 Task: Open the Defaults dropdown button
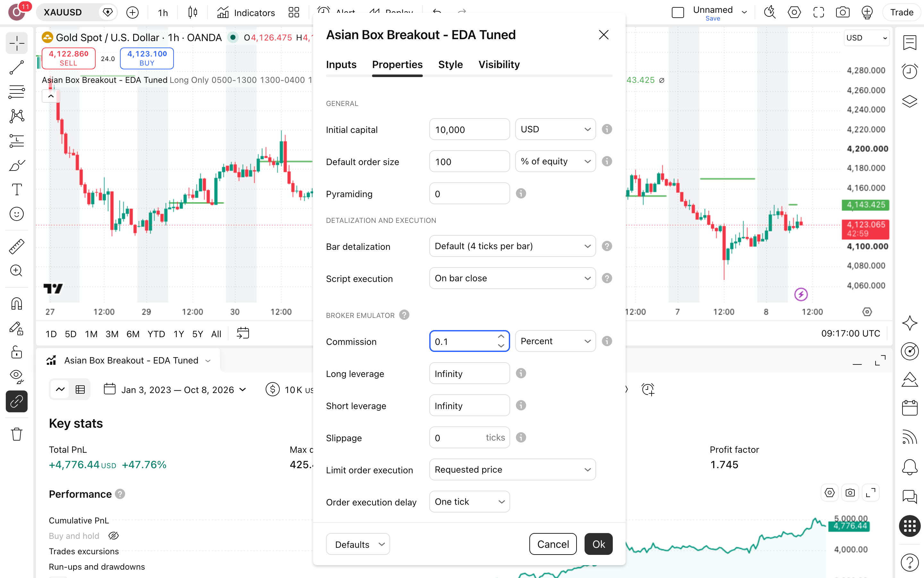358,544
